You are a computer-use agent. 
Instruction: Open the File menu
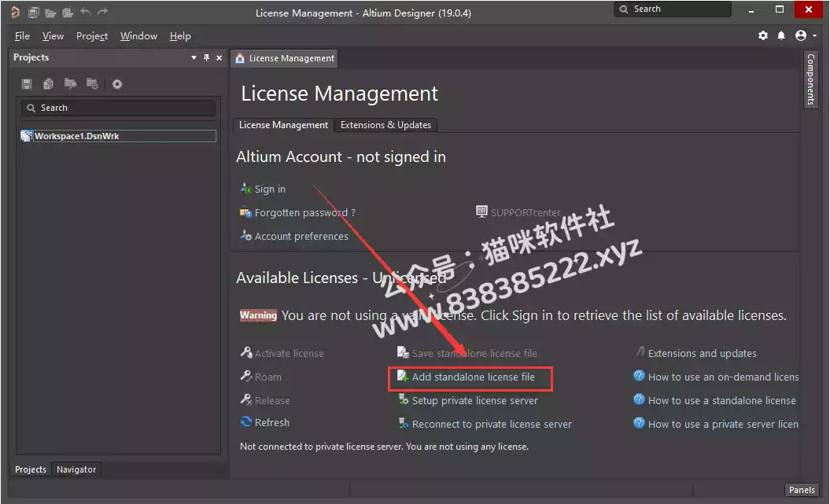click(x=22, y=36)
